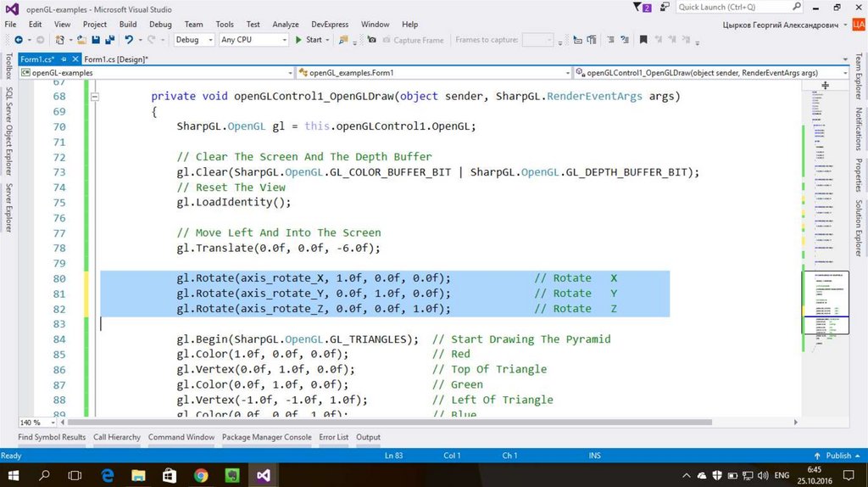Click the bookmark icon in toolbar
The height and width of the screenshot is (487, 868).
[x=643, y=40]
